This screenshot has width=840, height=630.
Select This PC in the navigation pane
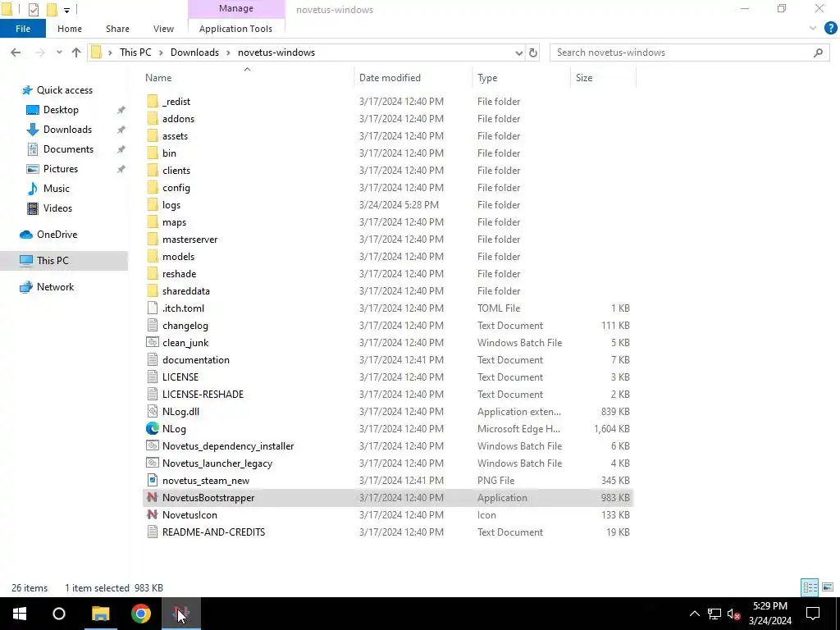[x=52, y=261]
